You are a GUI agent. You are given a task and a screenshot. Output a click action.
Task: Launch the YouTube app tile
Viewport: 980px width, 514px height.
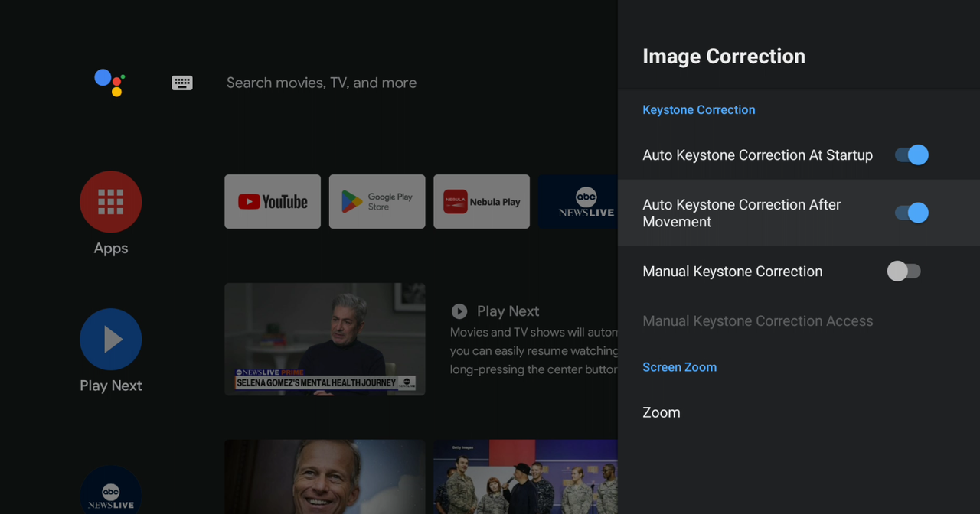coord(273,202)
